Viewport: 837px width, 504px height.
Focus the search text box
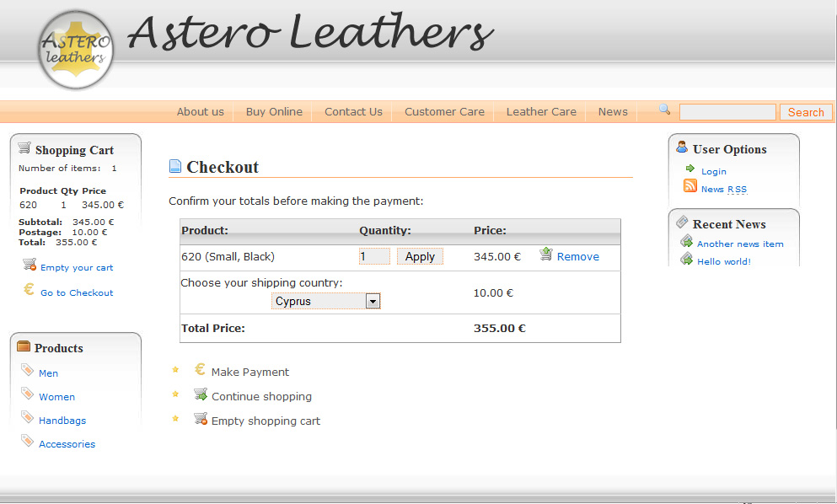[x=727, y=112]
